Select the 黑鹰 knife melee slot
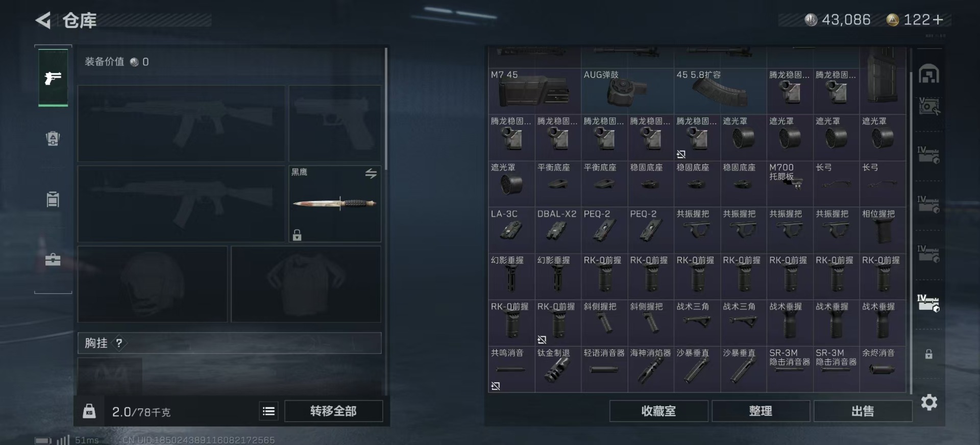Screen dimensions: 980x445 click(x=335, y=204)
